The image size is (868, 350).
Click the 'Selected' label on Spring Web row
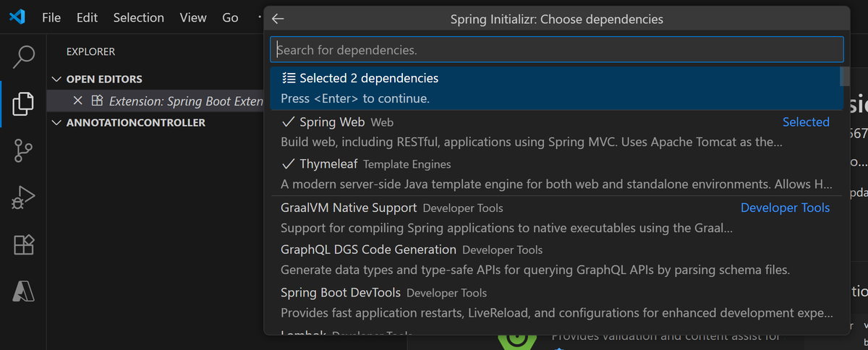pyautogui.click(x=806, y=122)
